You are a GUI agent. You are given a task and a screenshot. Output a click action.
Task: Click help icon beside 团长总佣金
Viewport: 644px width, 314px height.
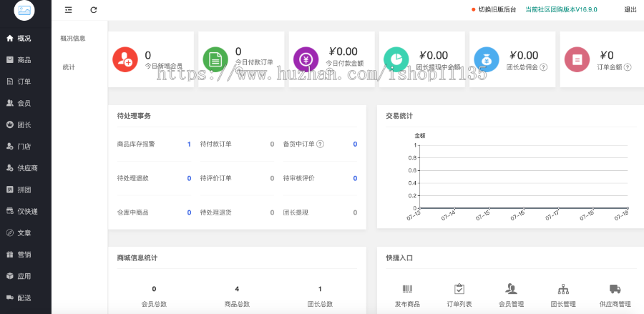coord(544,67)
